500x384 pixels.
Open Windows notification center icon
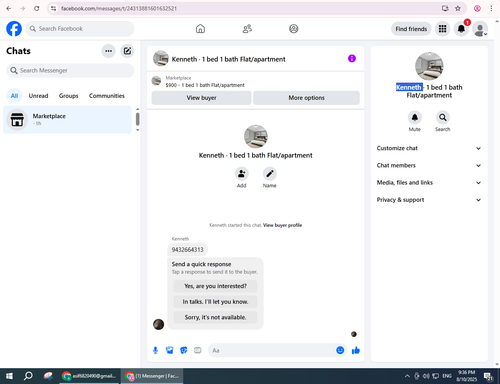(488, 376)
